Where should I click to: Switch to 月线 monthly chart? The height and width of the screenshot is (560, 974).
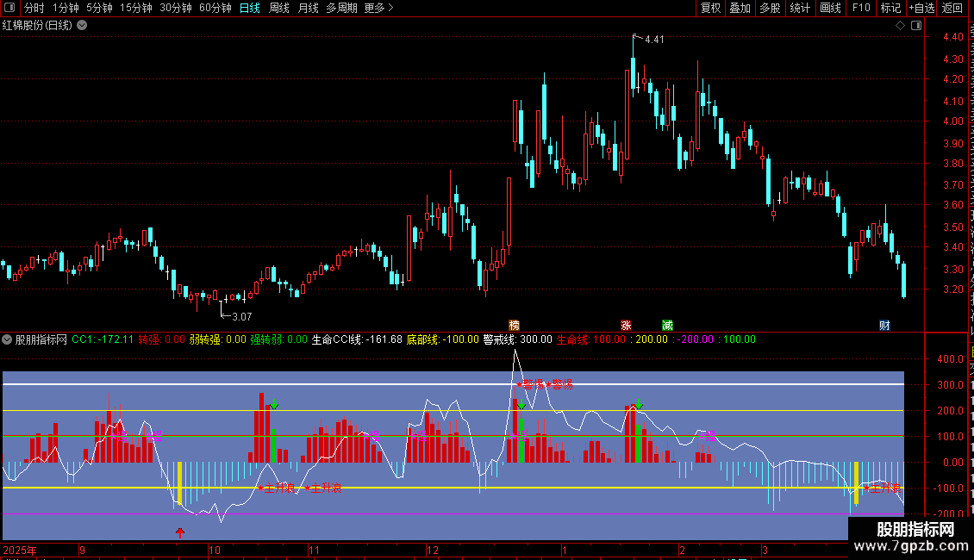click(x=308, y=8)
